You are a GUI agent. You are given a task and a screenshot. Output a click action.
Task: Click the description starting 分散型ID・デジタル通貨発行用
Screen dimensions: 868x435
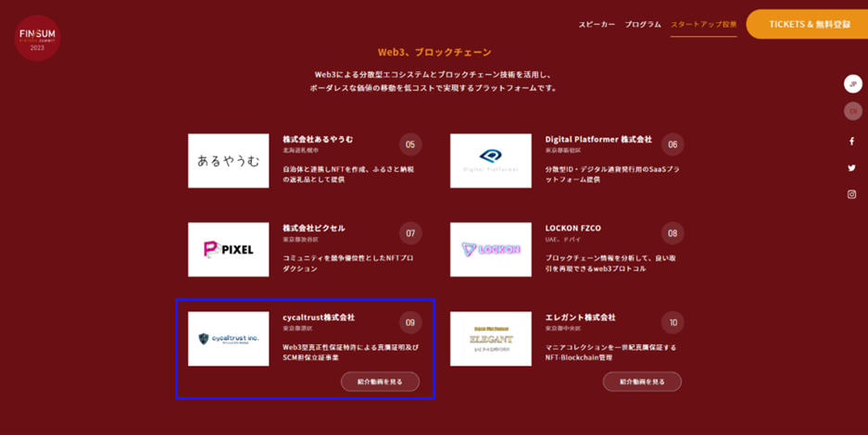[612, 174]
